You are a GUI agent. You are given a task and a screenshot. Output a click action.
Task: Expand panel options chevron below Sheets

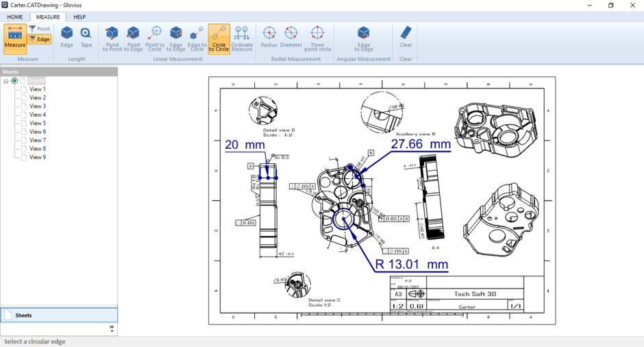click(112, 328)
